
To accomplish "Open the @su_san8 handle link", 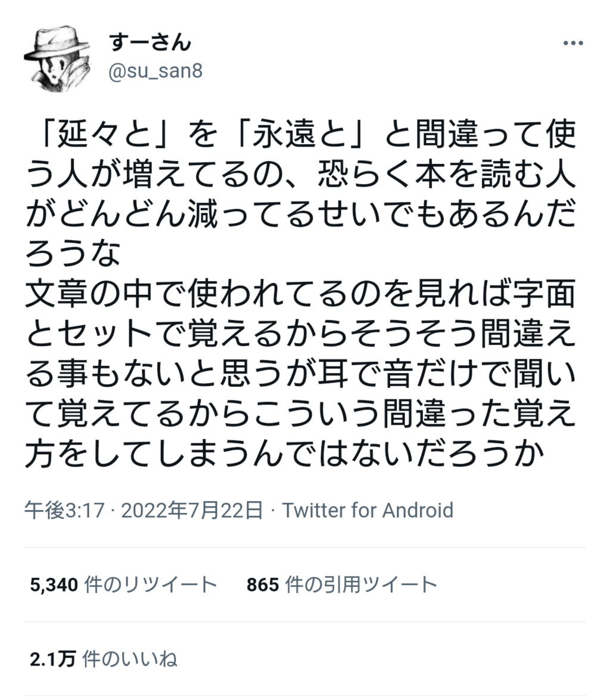I will (155, 71).
